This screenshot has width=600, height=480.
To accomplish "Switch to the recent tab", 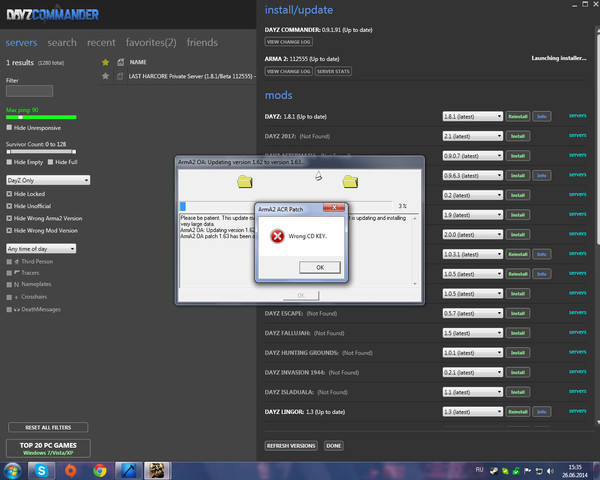I will (101, 42).
